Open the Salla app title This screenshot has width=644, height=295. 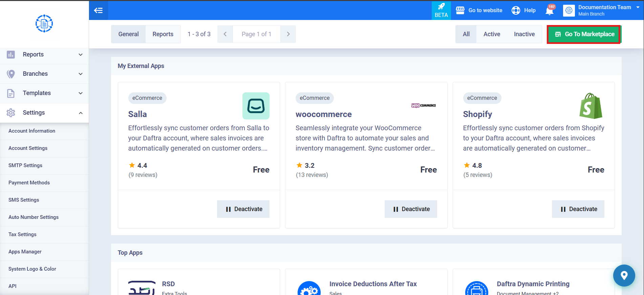coord(137,114)
